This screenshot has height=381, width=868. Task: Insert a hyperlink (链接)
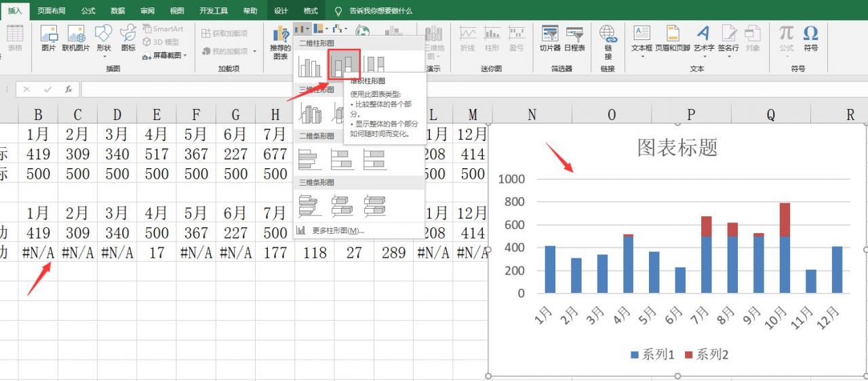tap(608, 43)
